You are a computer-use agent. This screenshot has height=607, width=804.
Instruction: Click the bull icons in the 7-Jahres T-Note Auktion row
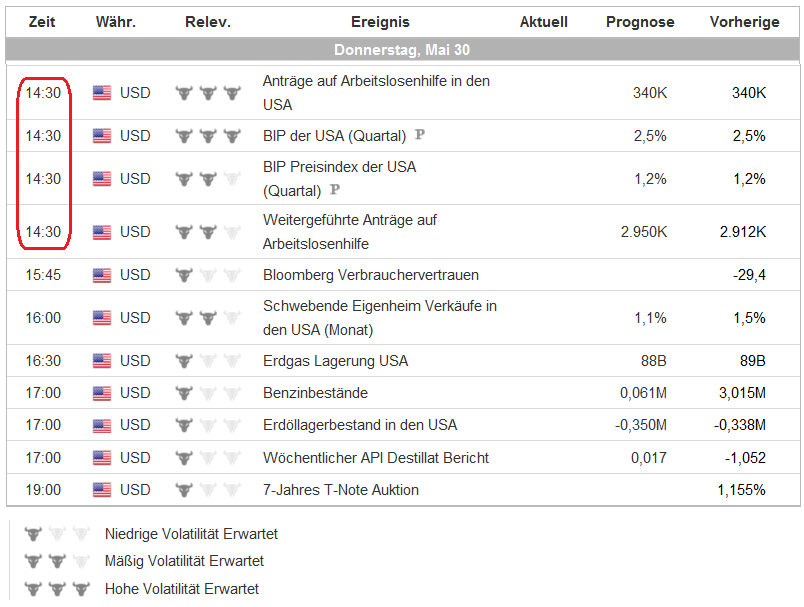pos(208,490)
